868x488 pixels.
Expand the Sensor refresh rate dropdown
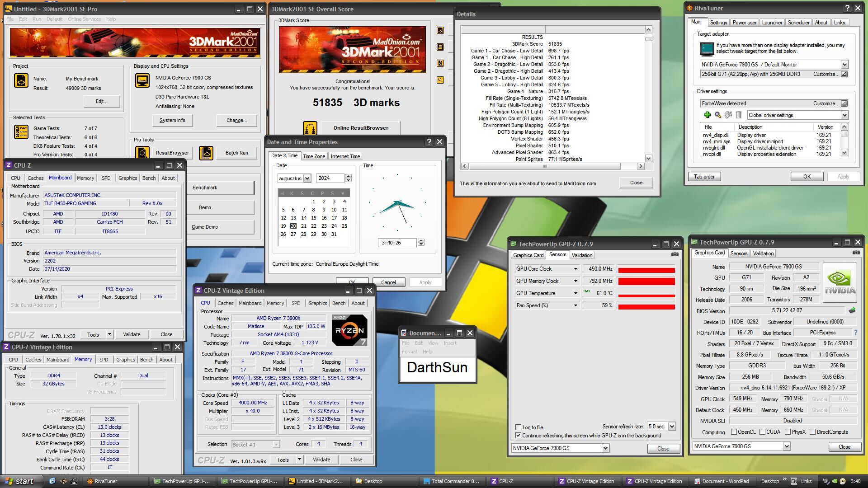point(672,427)
